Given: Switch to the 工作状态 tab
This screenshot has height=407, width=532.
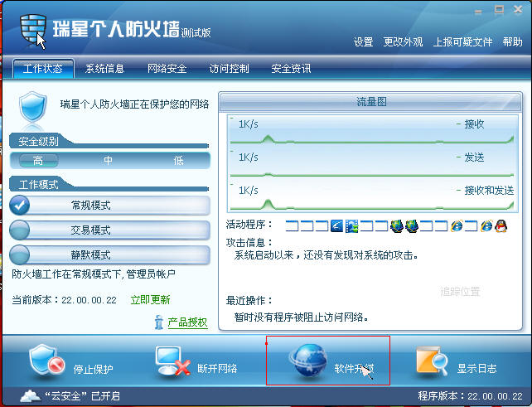Looking at the screenshot, I should [43, 69].
